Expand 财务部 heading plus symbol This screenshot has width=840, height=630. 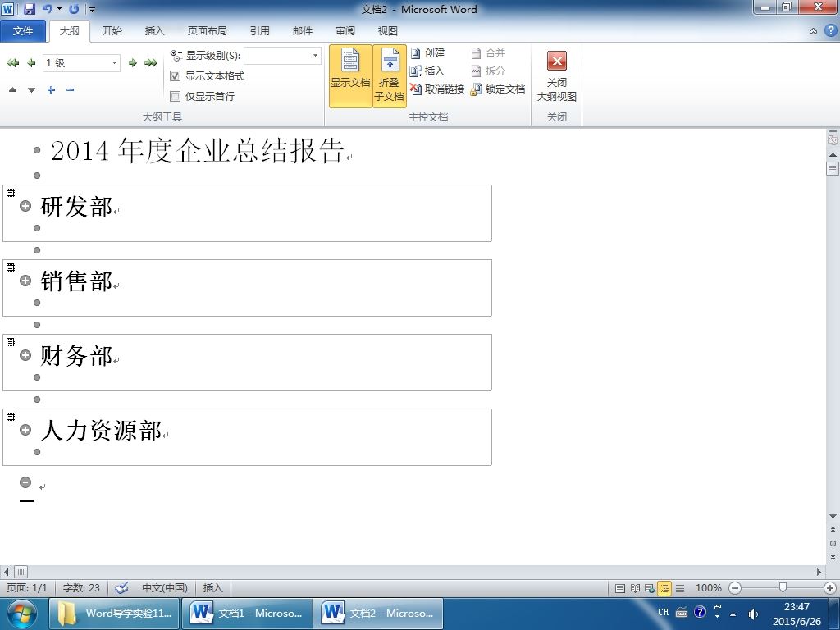tap(25, 355)
